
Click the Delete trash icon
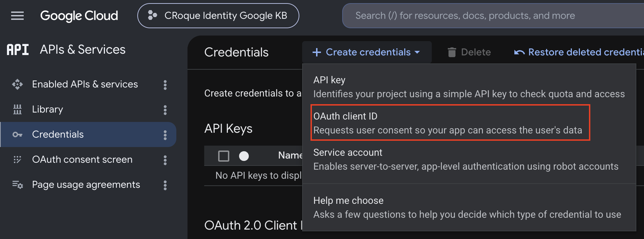coord(452,52)
